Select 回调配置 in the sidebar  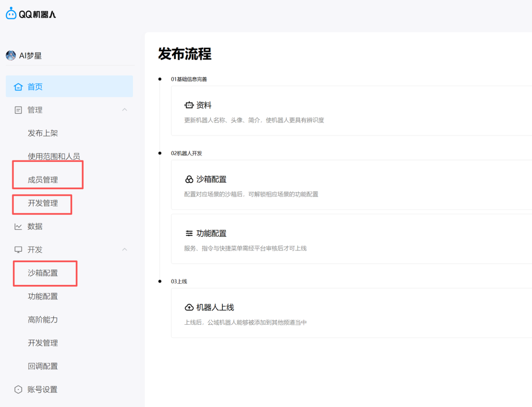click(43, 366)
